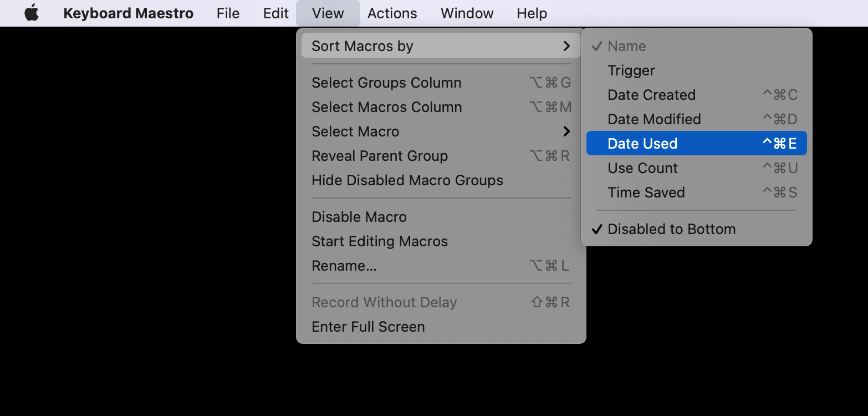Toggle Hide Disabled Macro Groups

point(441,180)
